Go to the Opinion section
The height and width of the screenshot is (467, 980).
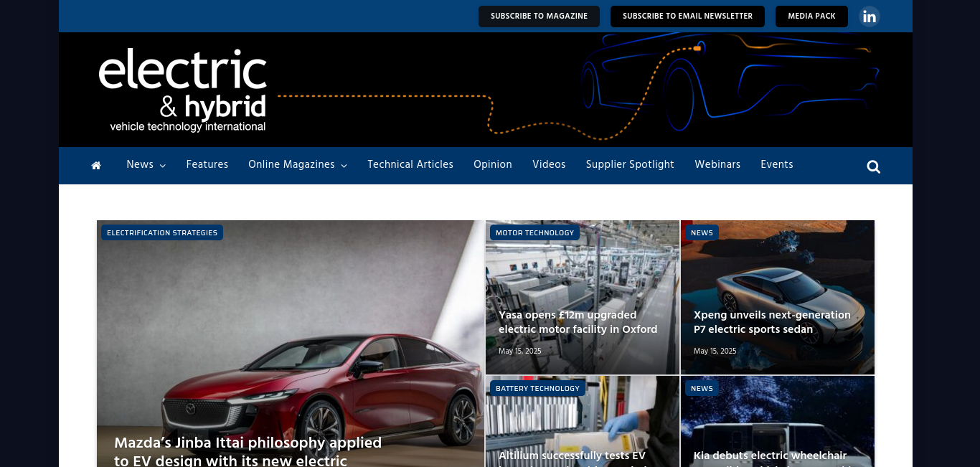coord(493,164)
